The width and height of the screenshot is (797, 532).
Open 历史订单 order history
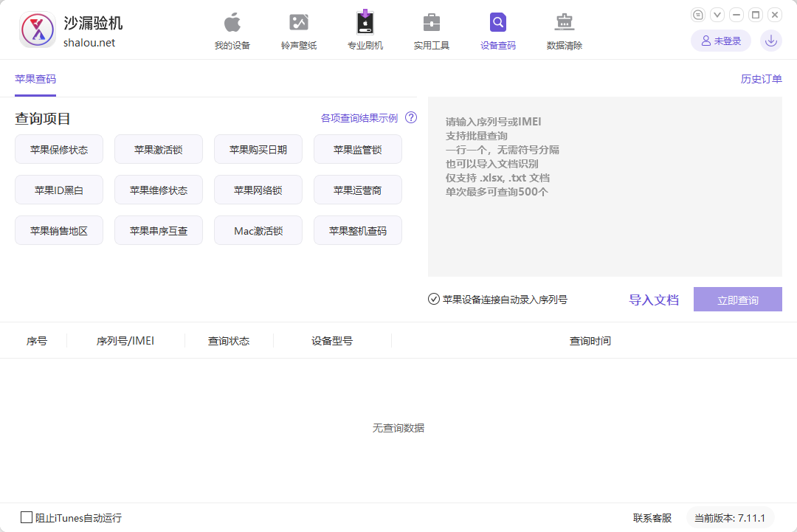pyautogui.click(x=761, y=79)
